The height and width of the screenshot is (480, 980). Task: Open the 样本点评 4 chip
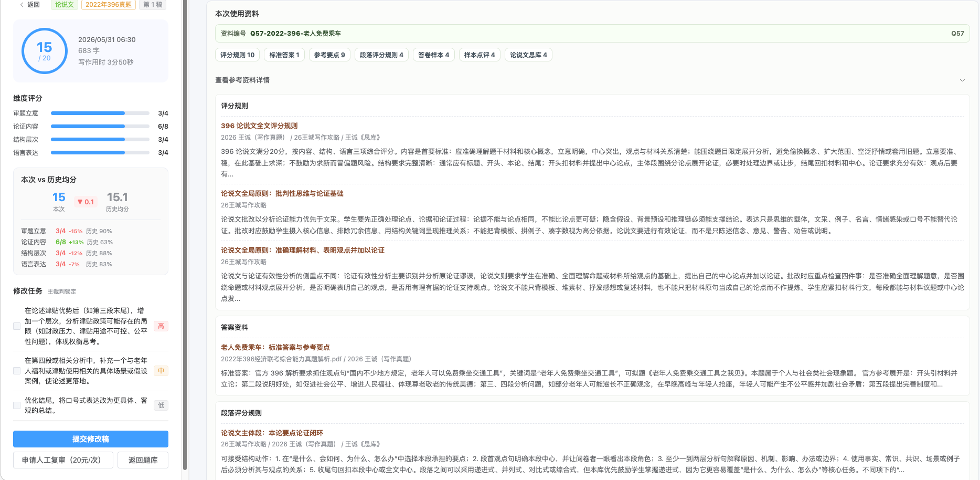click(480, 55)
